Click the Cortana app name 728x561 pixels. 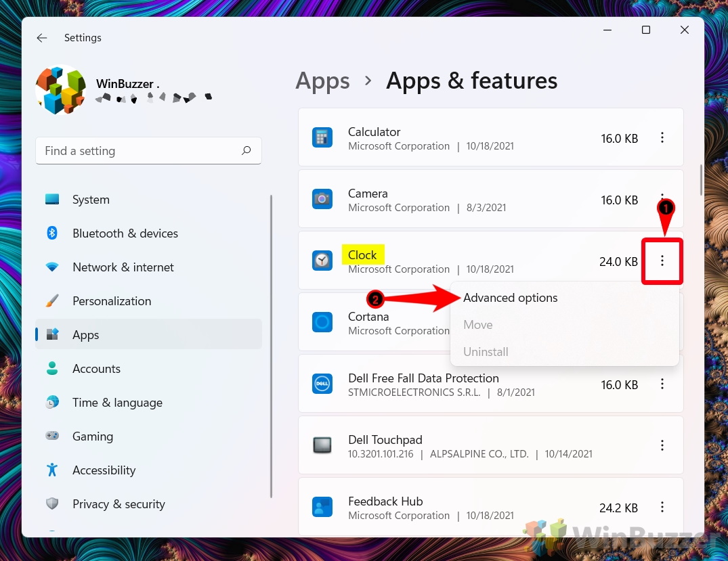click(x=368, y=317)
